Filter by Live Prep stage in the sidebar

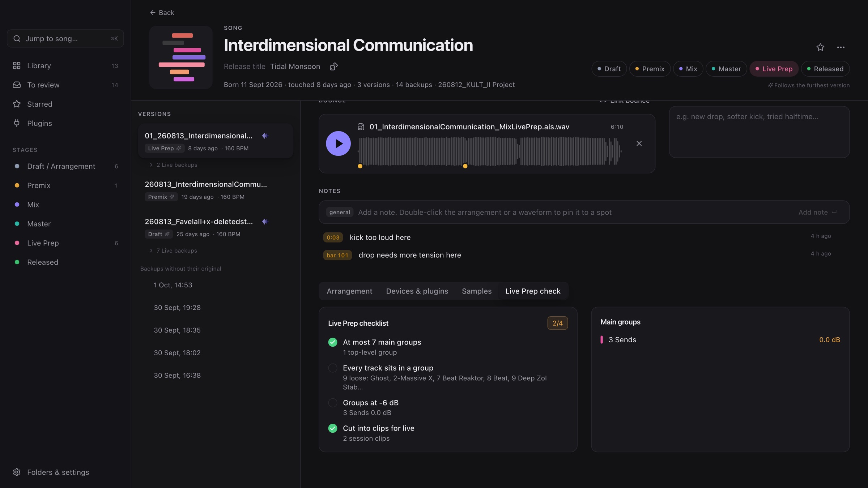pyautogui.click(x=65, y=243)
